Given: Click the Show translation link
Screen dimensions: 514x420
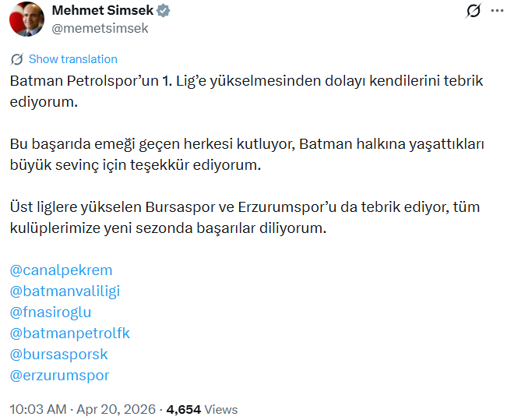Looking at the screenshot, I should [72, 59].
